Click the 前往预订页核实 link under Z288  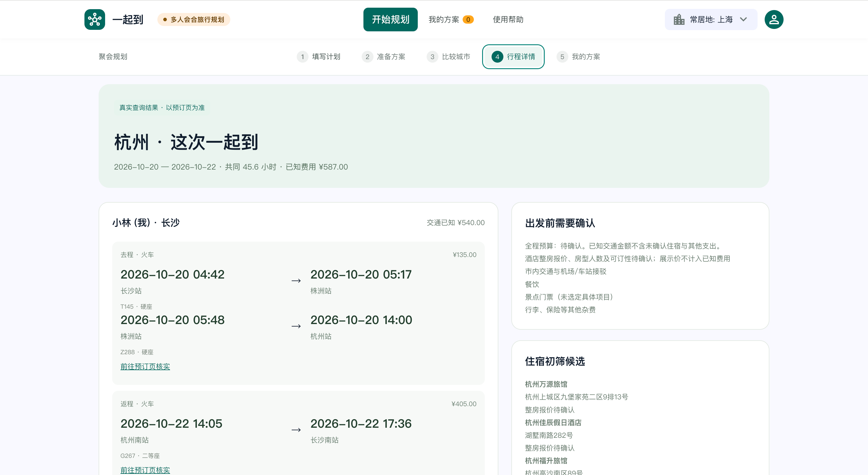tap(145, 367)
